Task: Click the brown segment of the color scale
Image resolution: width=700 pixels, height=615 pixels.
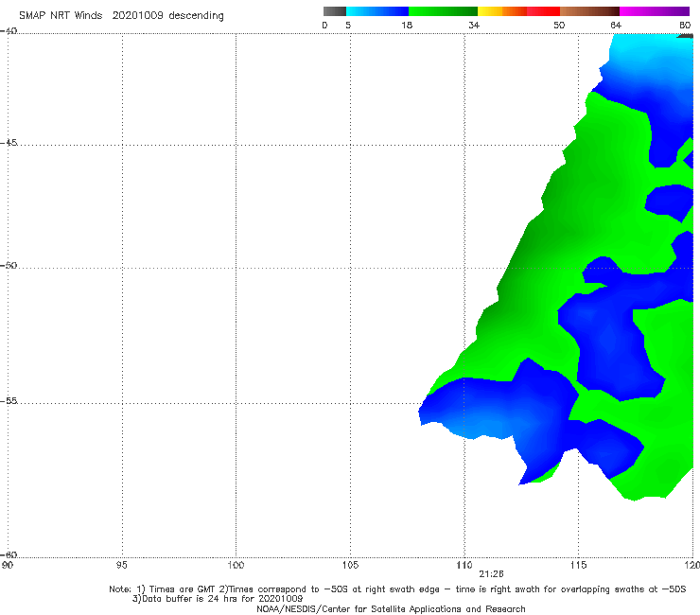Action: (x=589, y=11)
